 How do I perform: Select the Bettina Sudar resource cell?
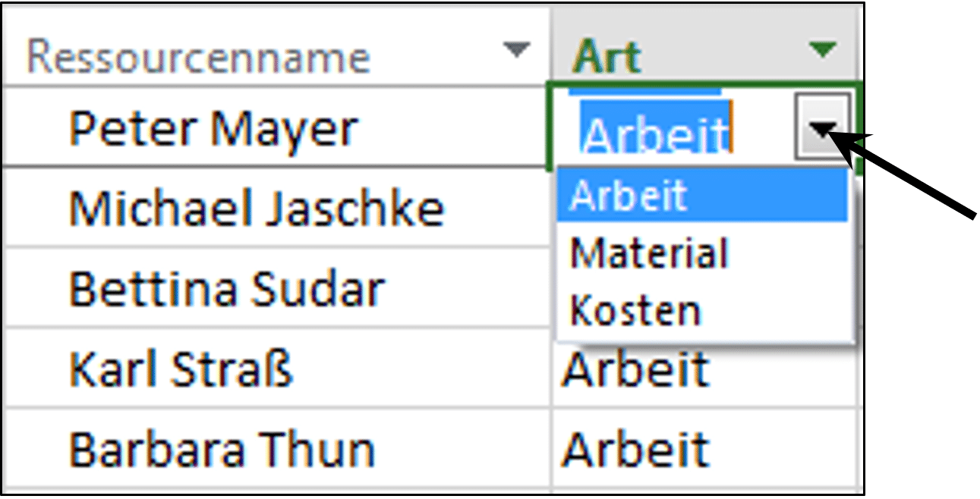276,287
